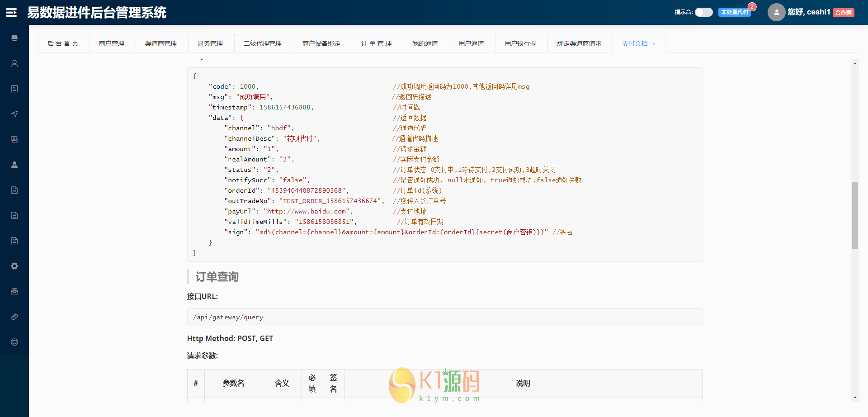Open the 渠道商管理 tab
Viewport: 868px width, 417px height.
coord(161,43)
